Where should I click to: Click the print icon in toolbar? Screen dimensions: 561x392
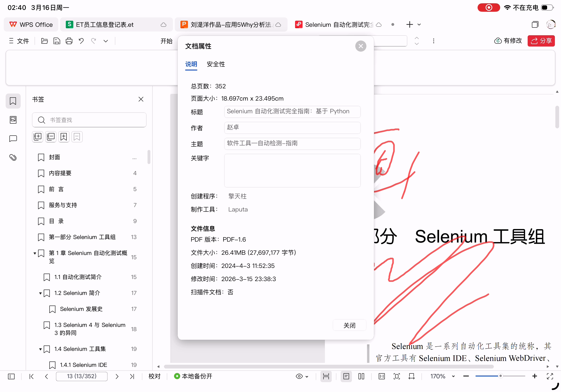(69, 41)
